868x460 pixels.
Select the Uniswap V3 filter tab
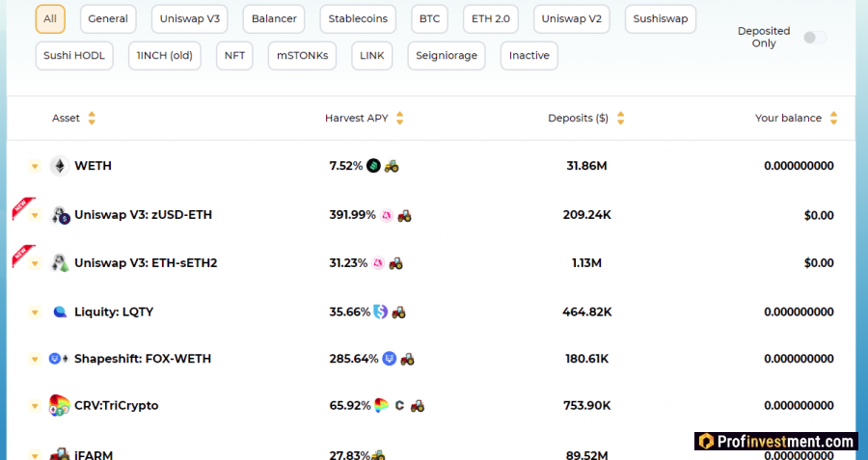[x=188, y=18]
